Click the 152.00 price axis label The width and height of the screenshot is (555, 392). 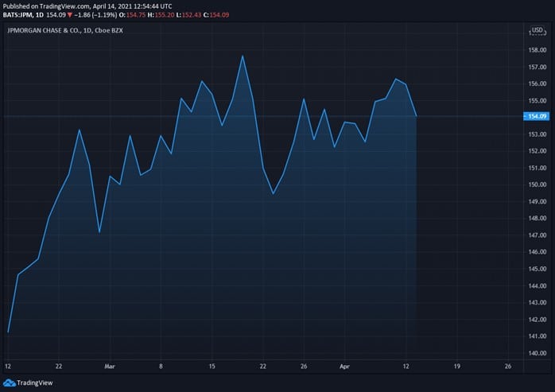click(x=538, y=151)
